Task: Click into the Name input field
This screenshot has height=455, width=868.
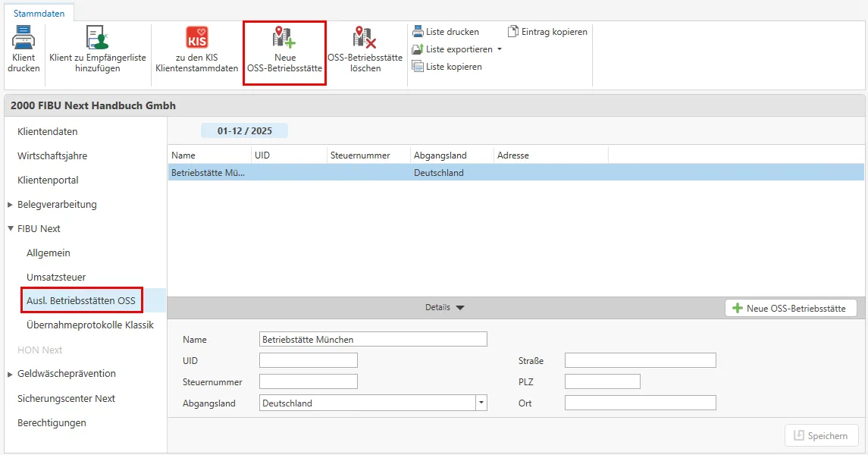Action: [373, 339]
